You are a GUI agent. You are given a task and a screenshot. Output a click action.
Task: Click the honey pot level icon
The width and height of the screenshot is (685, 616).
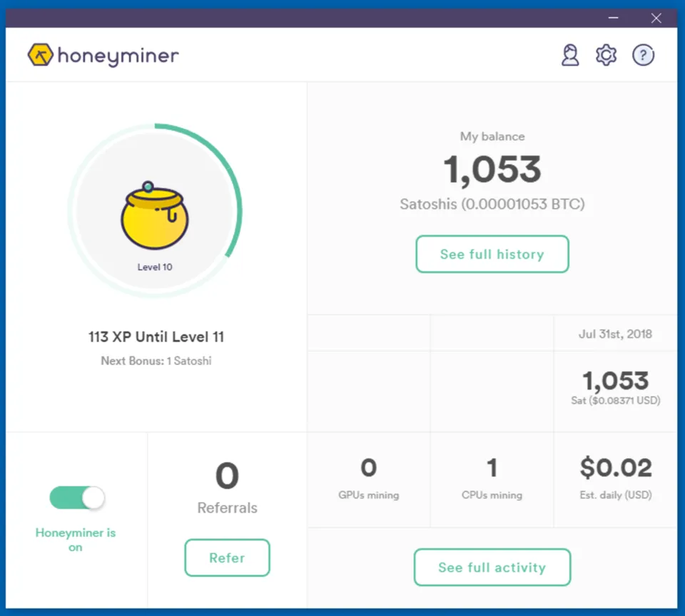pos(155,215)
